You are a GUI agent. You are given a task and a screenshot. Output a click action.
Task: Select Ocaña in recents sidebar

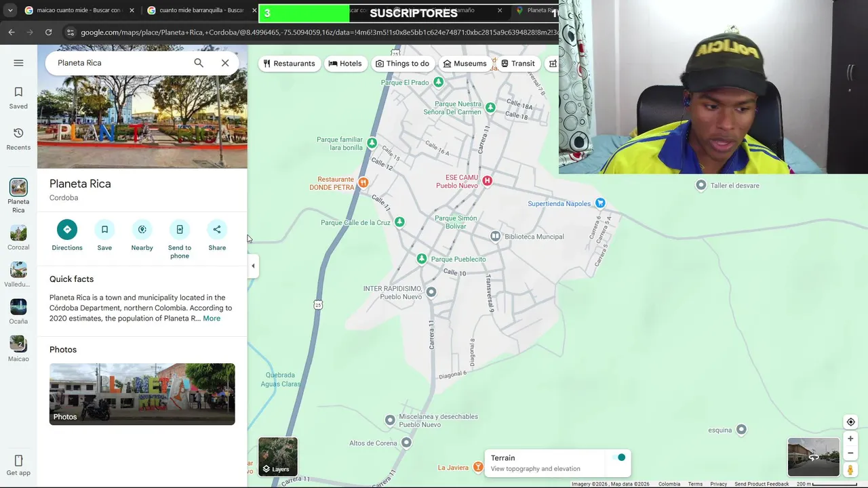coord(18,312)
